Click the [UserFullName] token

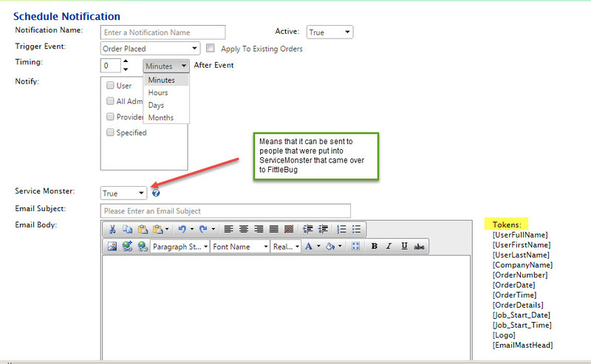(520, 235)
